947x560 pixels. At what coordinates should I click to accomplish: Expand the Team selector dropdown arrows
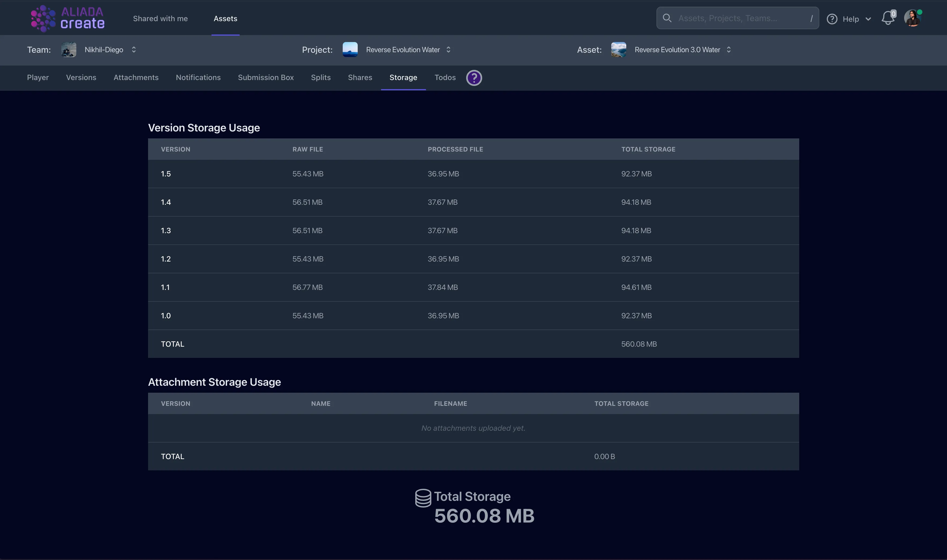click(x=134, y=50)
